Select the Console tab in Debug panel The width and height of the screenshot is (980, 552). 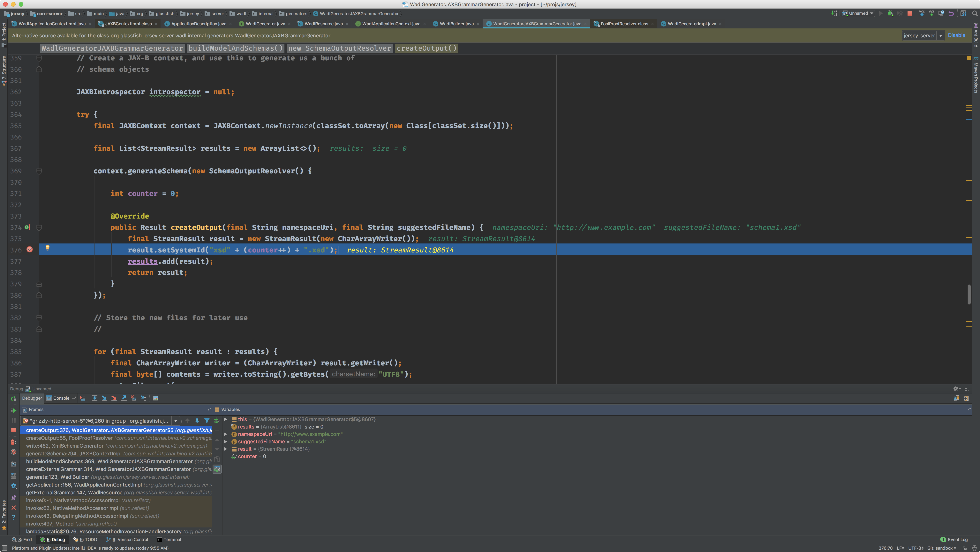tap(61, 398)
